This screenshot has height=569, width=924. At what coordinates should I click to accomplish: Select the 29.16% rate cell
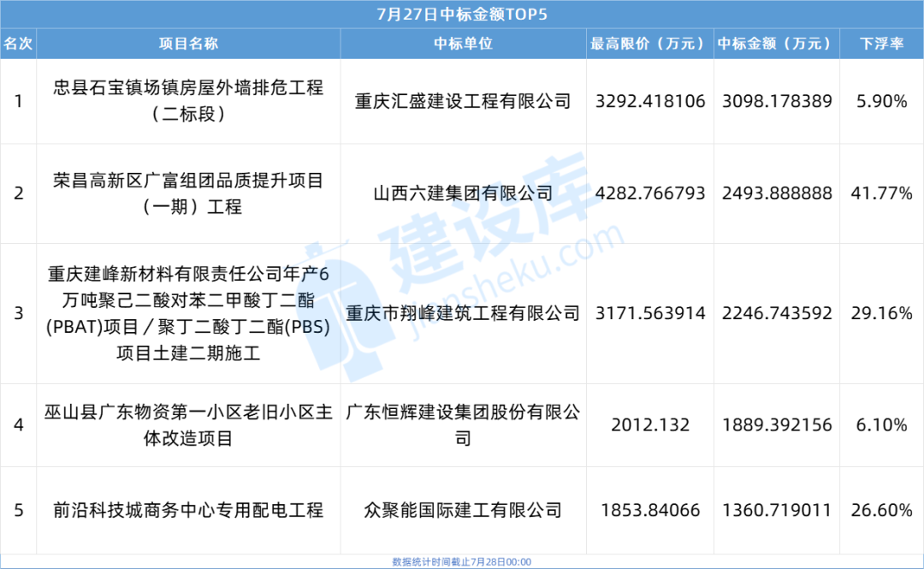tap(881, 313)
